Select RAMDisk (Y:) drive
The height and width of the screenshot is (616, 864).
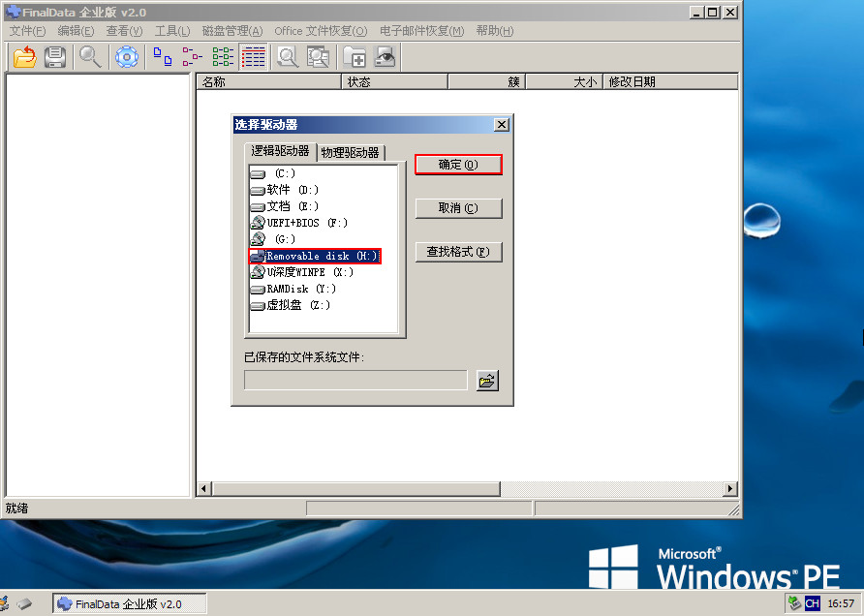coord(293,289)
